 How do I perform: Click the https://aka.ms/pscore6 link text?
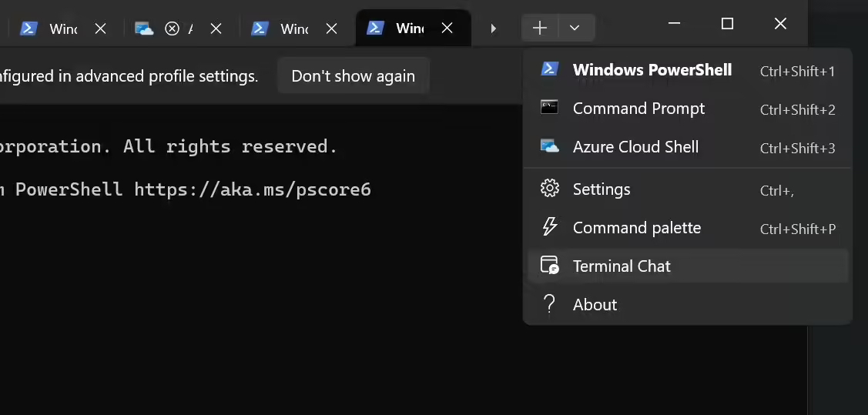coord(253,189)
